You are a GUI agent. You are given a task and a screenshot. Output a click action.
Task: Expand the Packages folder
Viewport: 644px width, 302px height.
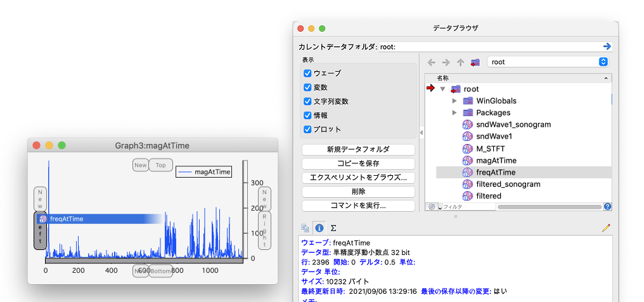pos(454,113)
